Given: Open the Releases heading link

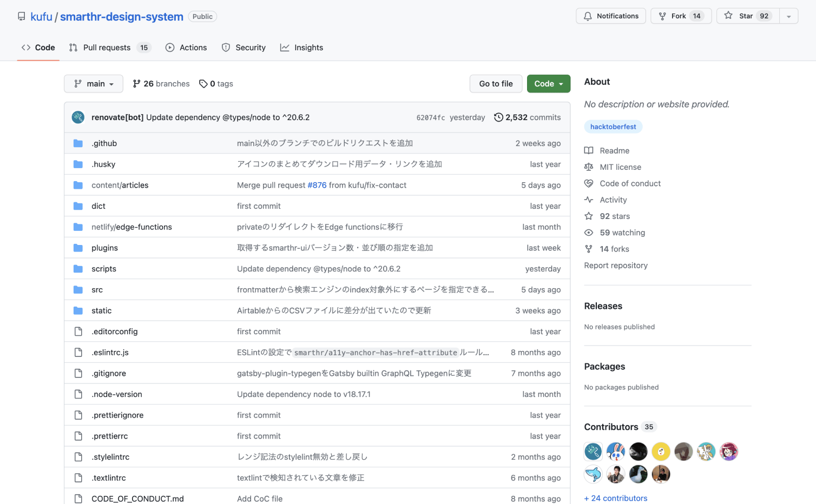Looking at the screenshot, I should click(603, 306).
